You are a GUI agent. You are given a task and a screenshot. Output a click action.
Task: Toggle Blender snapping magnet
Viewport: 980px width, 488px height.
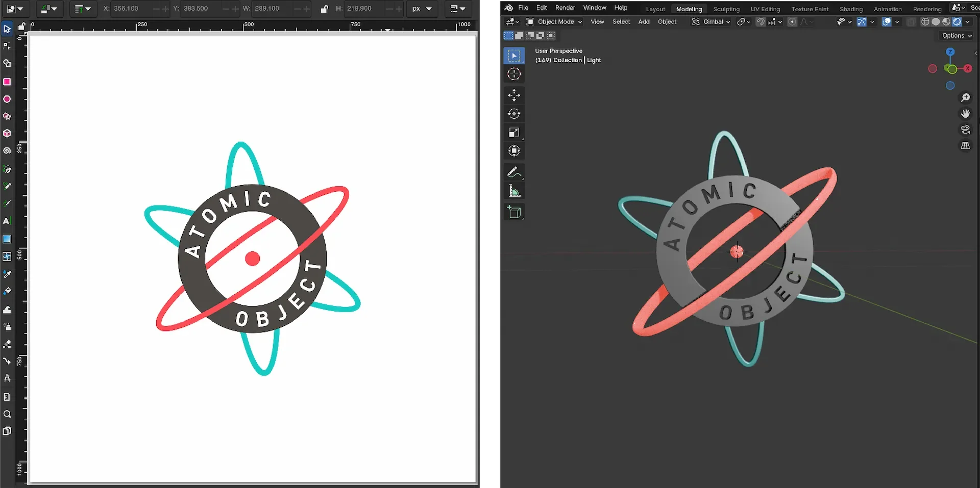pyautogui.click(x=760, y=22)
